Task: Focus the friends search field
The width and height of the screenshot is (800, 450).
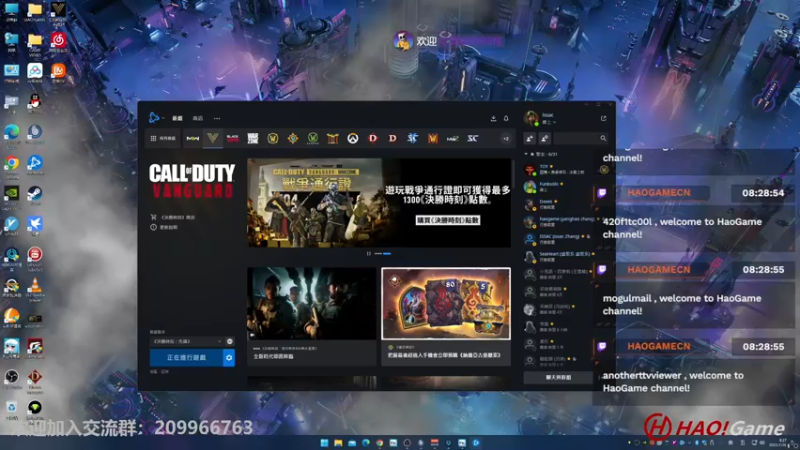Action: [581, 138]
